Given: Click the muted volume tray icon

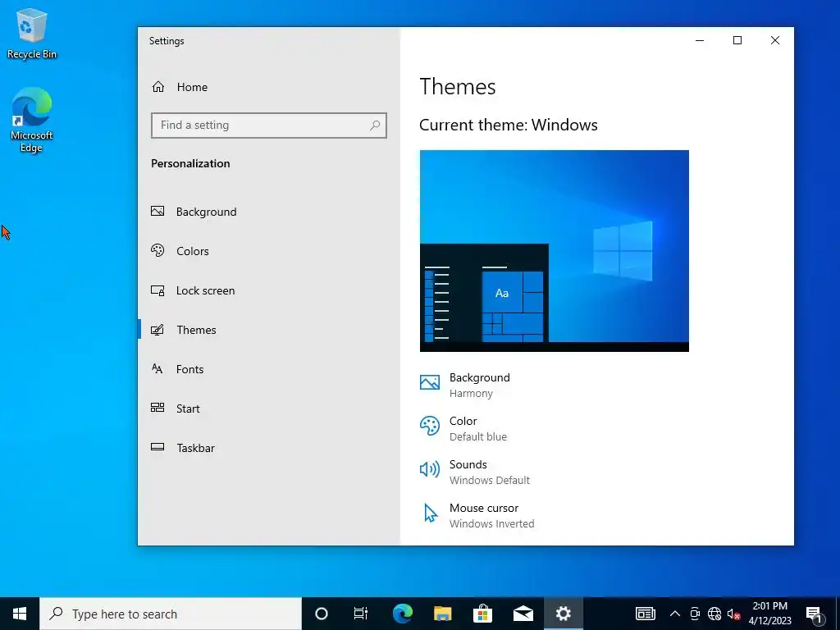Looking at the screenshot, I should 734,614.
